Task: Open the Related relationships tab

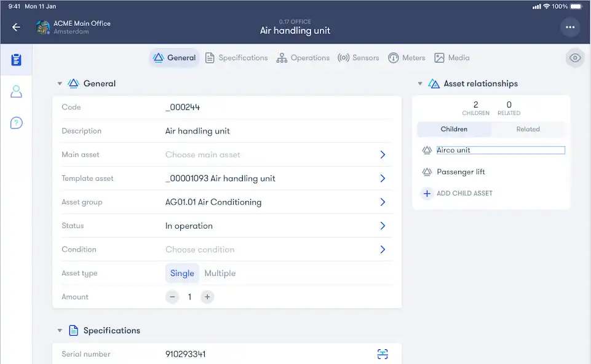Action: coord(528,129)
